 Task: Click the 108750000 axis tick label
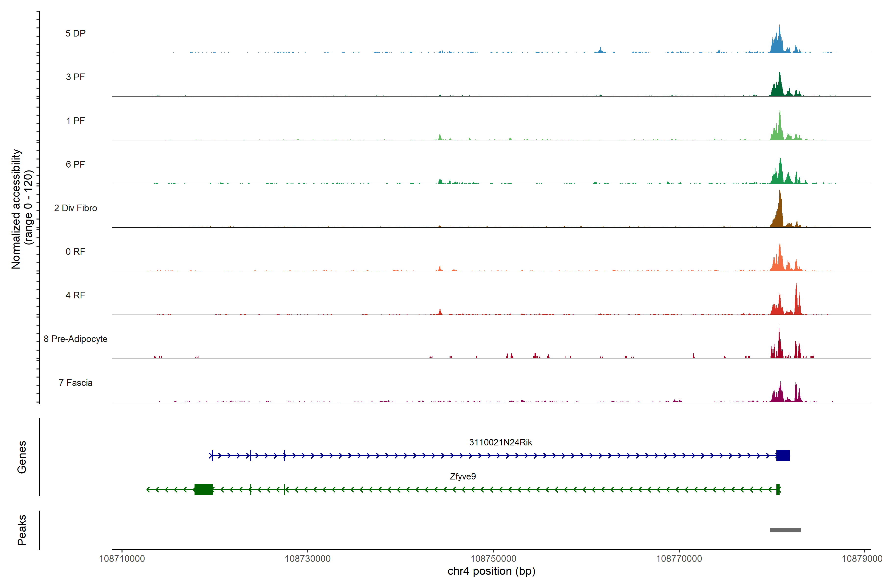493,558
